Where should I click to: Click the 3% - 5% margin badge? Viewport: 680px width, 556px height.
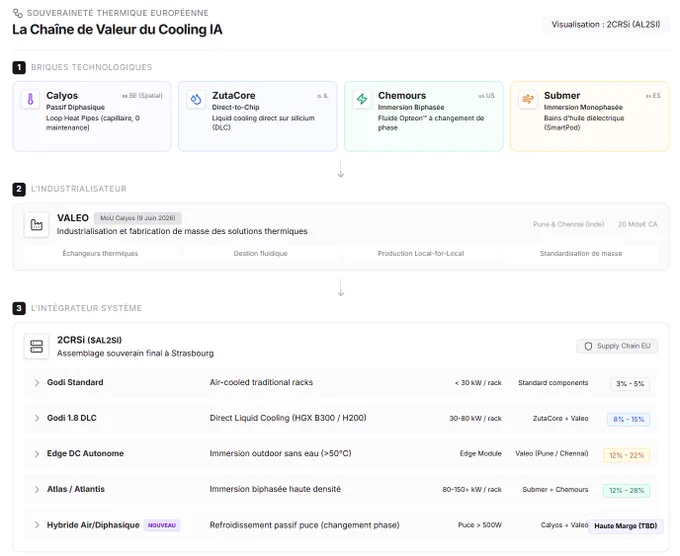tap(630, 384)
